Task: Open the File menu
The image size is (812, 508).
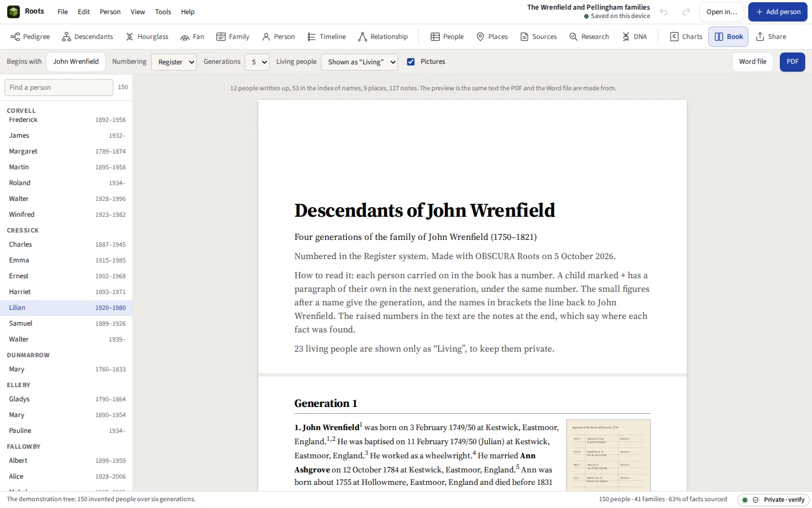Action: [x=63, y=12]
